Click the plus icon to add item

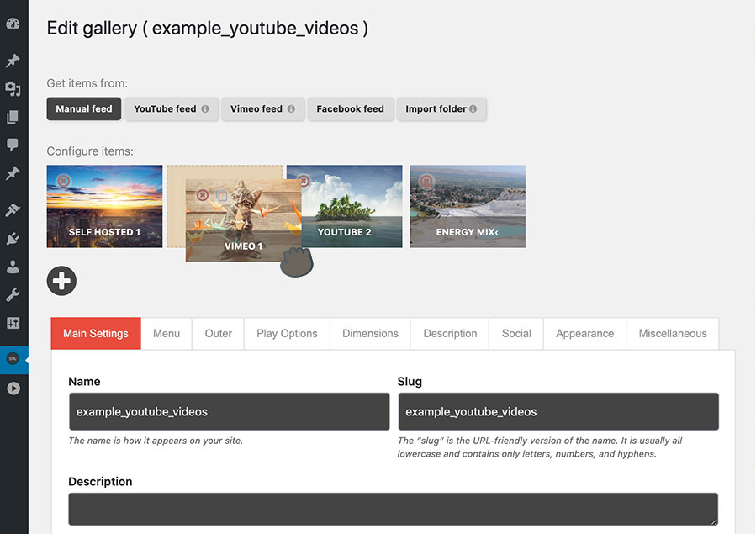[61, 281]
